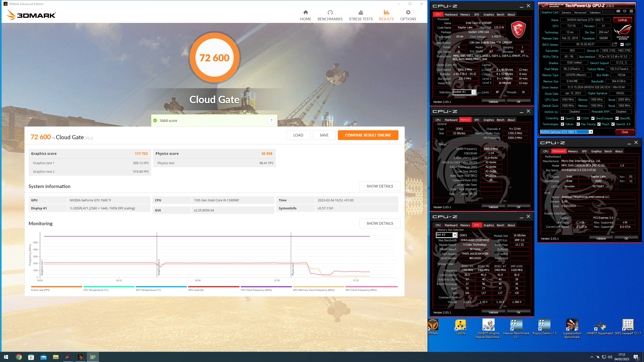The height and width of the screenshot is (362, 644).
Task: Open notification center on taskbar
Action: click(636, 357)
